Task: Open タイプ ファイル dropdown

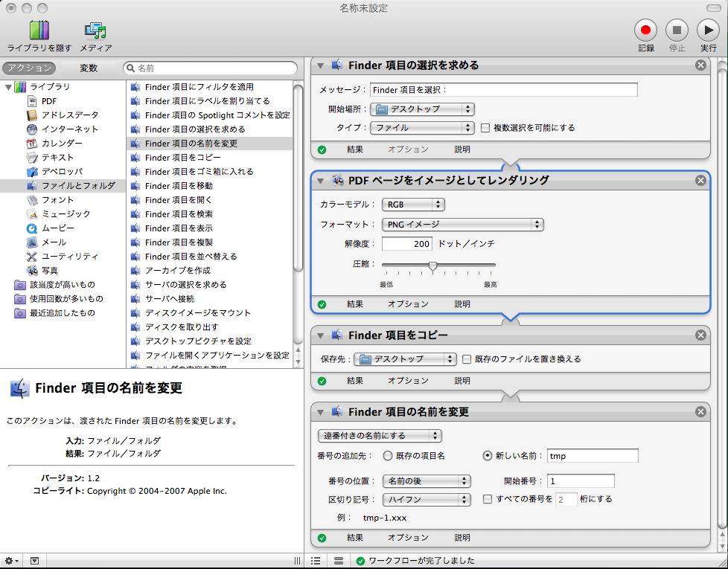Action: pos(422,127)
